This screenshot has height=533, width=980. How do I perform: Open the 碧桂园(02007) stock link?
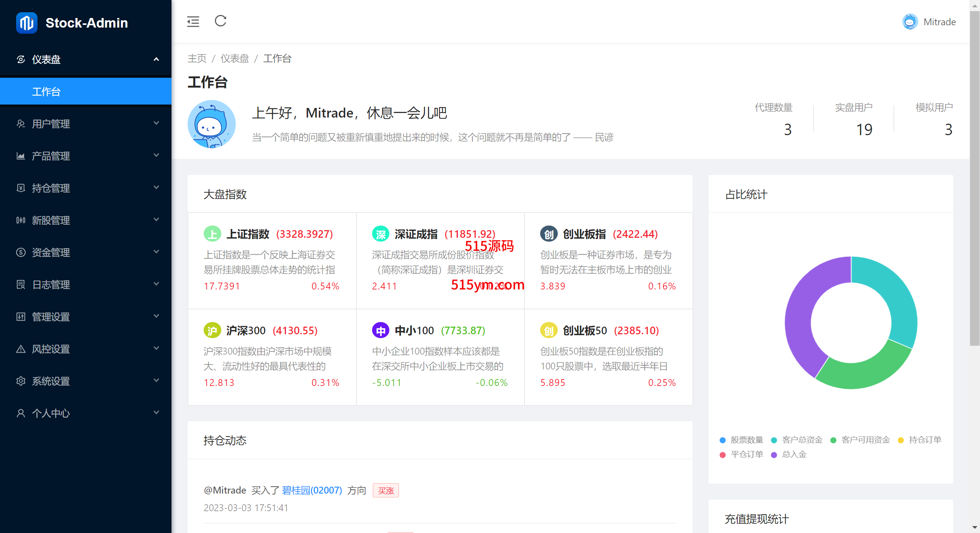click(312, 490)
